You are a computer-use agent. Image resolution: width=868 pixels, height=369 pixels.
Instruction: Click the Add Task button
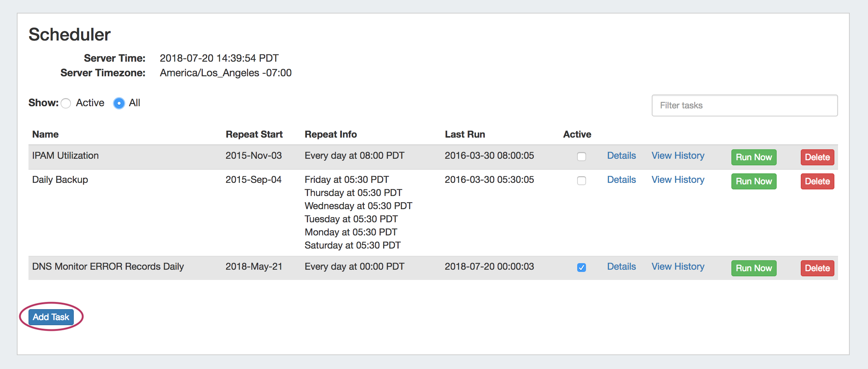pyautogui.click(x=51, y=317)
